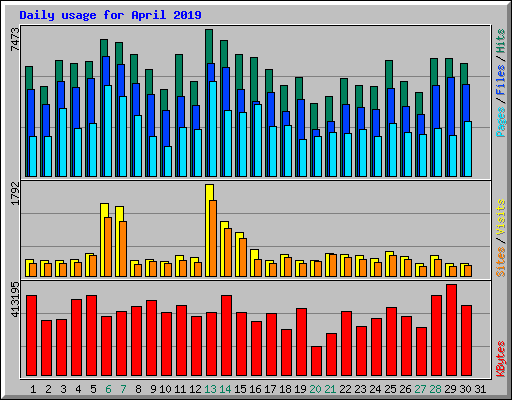Click the 'Daily usage for April 2019' title
The height and width of the screenshot is (400, 512).
(x=110, y=15)
